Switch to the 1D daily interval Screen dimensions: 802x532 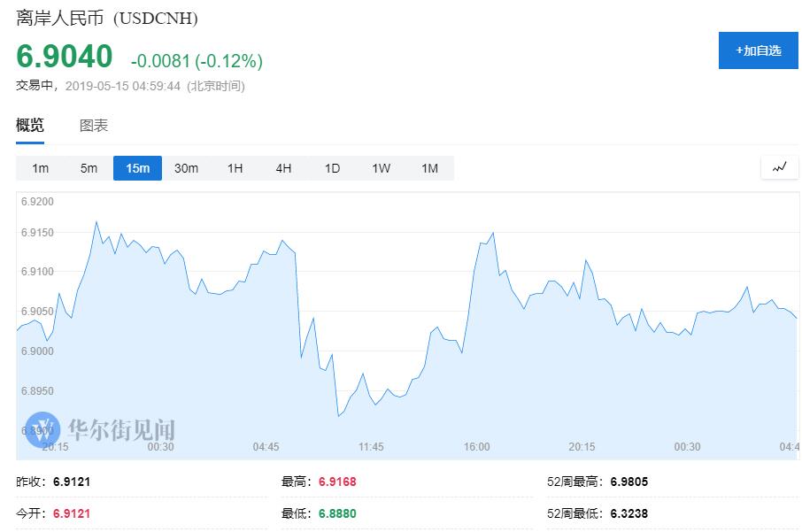332,168
